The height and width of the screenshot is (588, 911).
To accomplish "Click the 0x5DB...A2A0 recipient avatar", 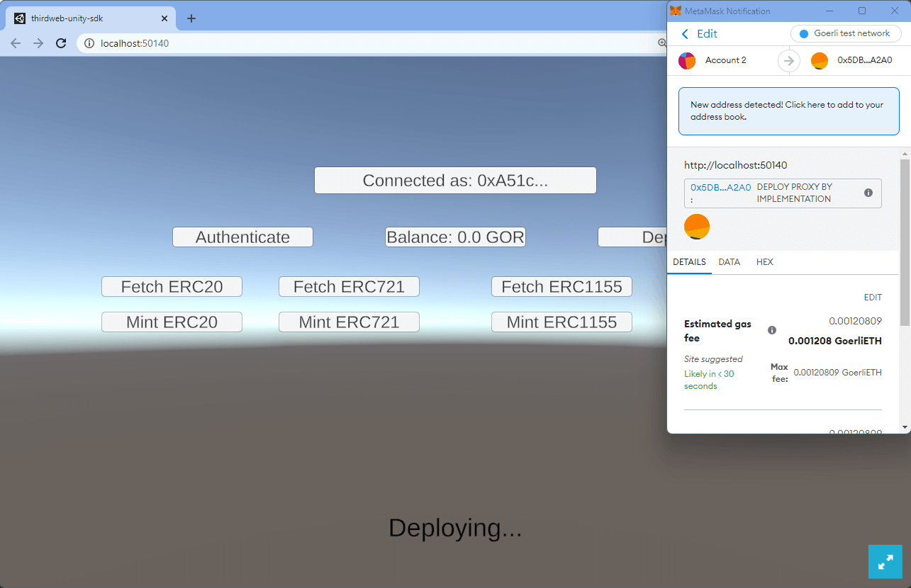I will (820, 61).
